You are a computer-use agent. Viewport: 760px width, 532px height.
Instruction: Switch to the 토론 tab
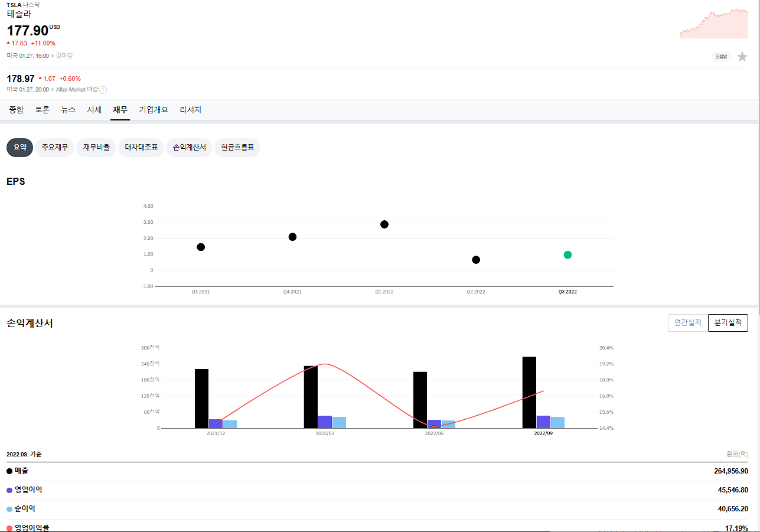click(43, 110)
